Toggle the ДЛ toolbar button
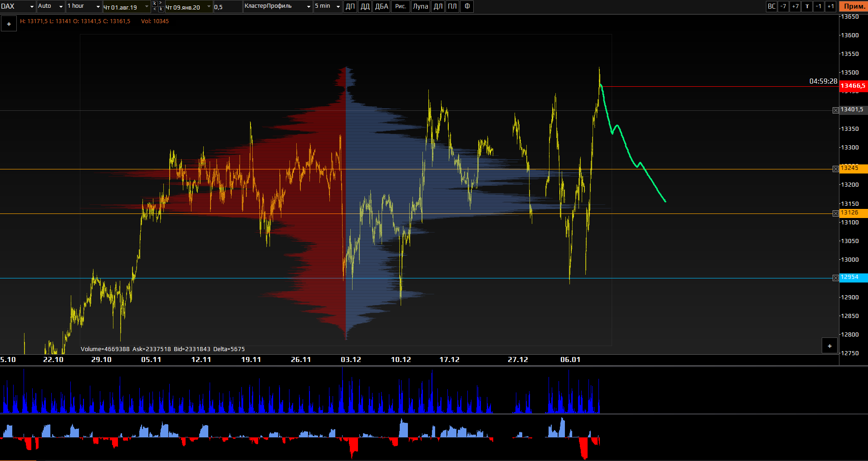The height and width of the screenshot is (461, 868). coord(438,6)
